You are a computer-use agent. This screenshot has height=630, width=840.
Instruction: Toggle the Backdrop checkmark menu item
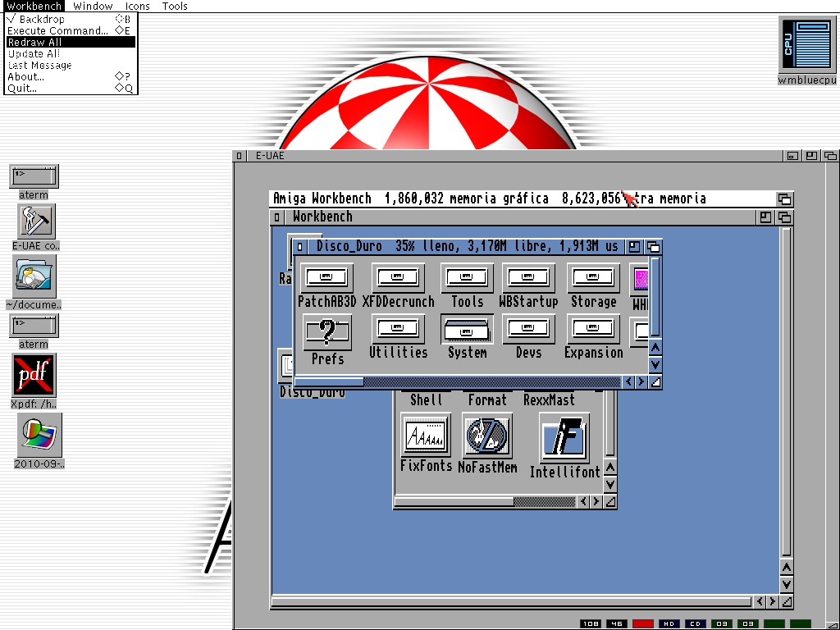(71, 20)
